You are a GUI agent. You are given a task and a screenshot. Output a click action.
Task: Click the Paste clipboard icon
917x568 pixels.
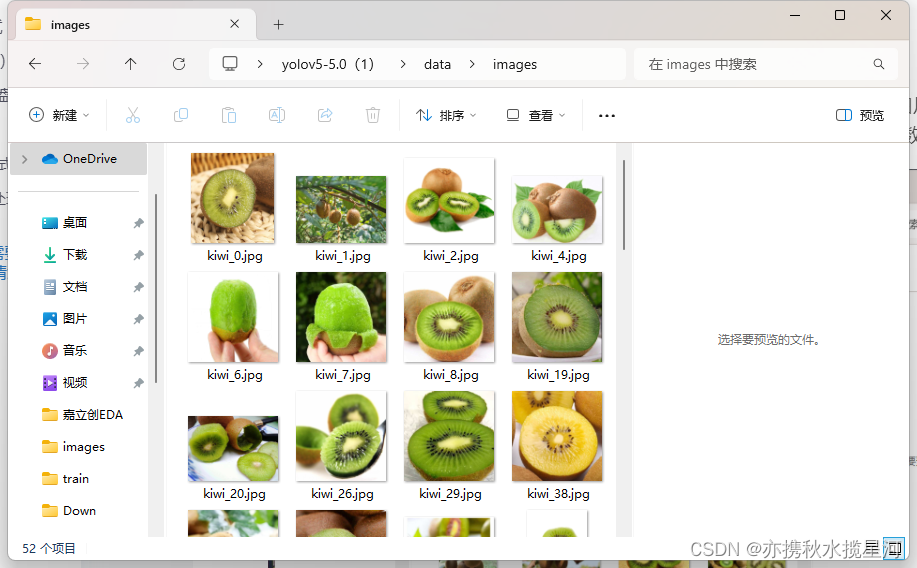(x=229, y=115)
